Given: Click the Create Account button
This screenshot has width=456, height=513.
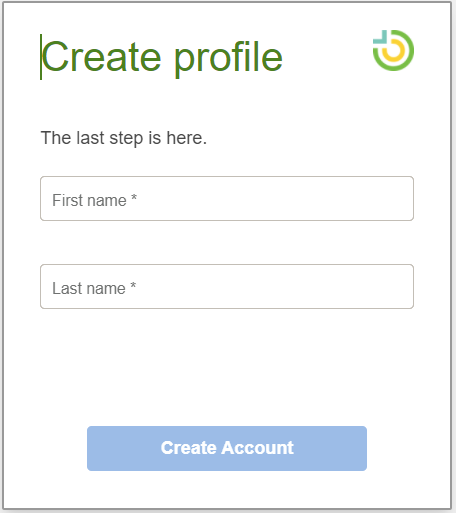Looking at the screenshot, I should pyautogui.click(x=227, y=448).
